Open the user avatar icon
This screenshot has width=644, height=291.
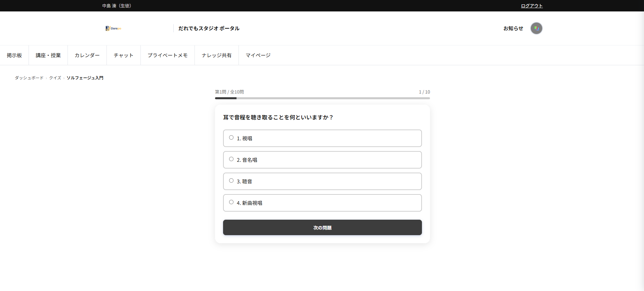click(x=536, y=28)
